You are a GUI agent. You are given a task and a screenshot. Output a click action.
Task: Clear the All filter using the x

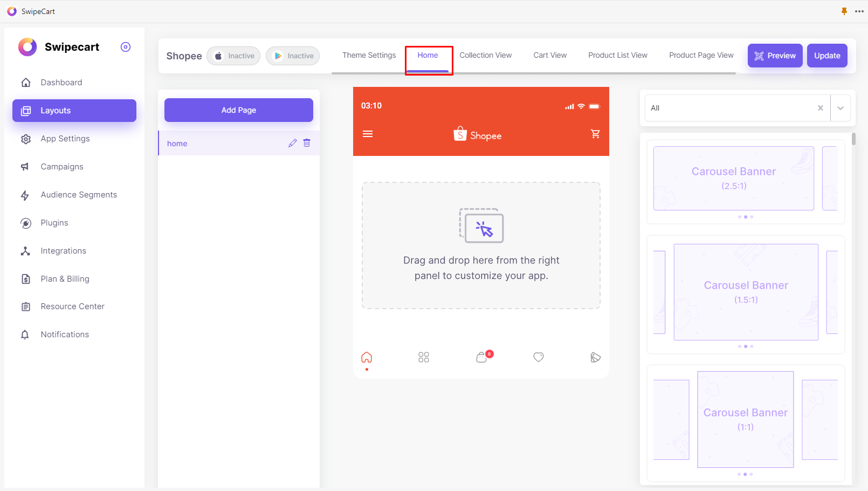(820, 108)
